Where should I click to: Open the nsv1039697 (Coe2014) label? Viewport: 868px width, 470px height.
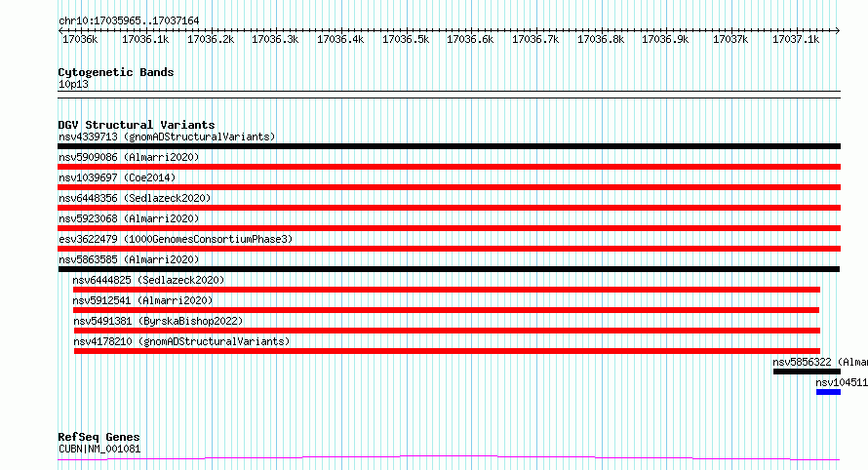[x=117, y=177]
